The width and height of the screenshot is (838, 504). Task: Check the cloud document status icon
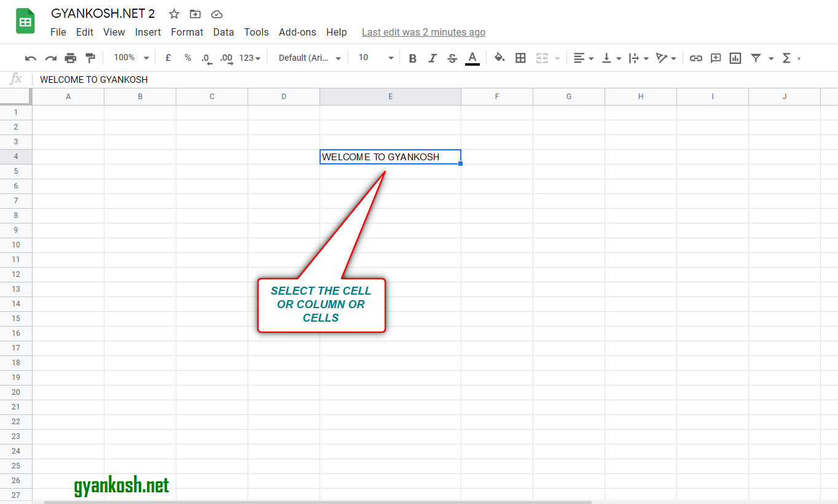pyautogui.click(x=216, y=14)
